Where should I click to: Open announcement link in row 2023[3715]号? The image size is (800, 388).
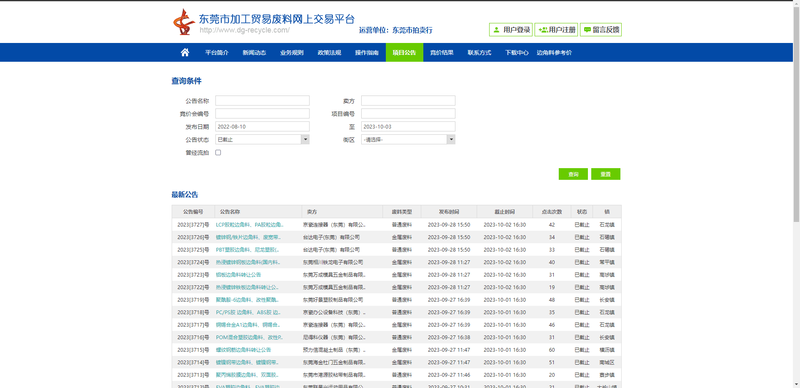point(243,350)
